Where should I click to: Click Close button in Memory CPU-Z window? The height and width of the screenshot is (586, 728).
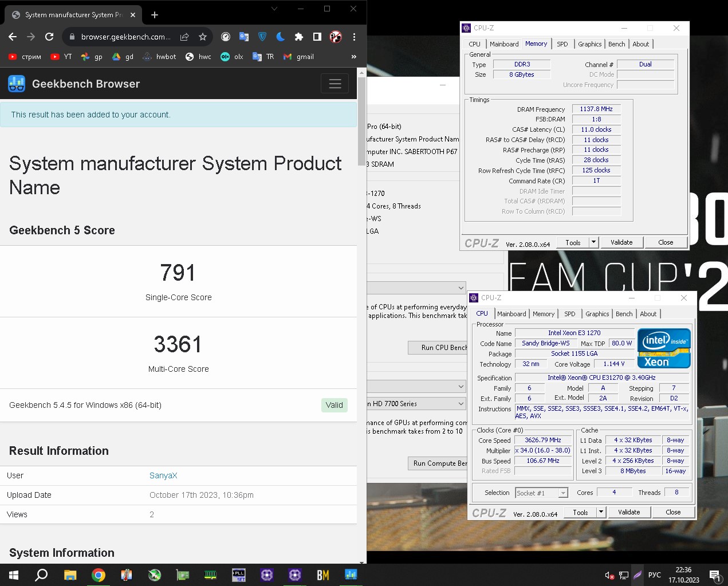(x=666, y=242)
